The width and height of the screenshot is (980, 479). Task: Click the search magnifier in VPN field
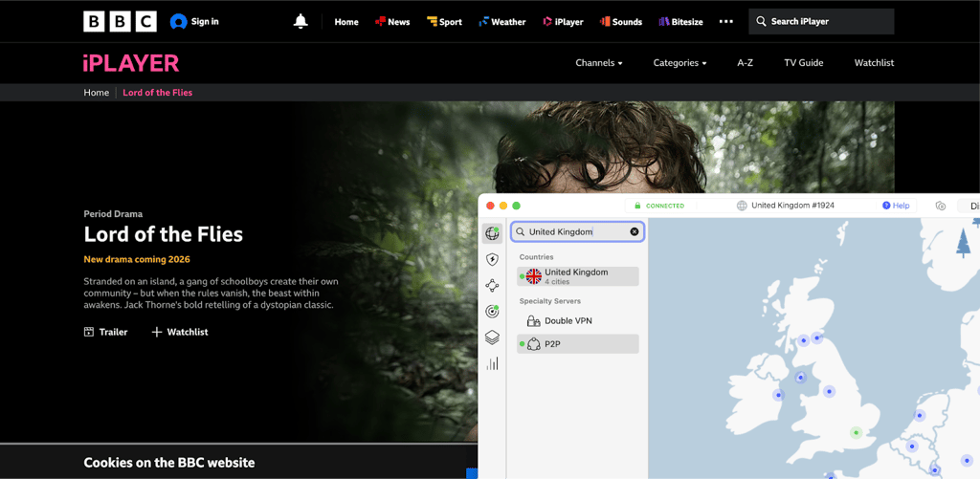pos(520,231)
